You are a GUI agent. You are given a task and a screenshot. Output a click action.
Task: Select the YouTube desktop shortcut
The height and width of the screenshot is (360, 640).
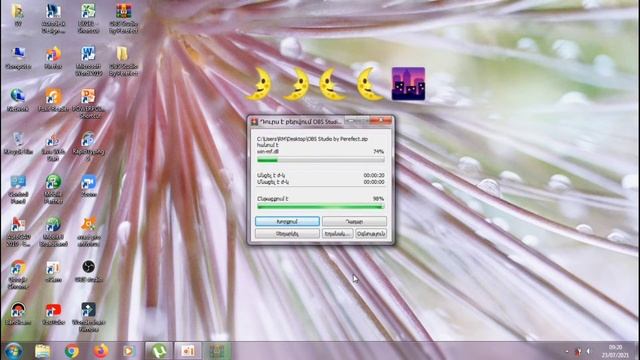tap(53, 314)
